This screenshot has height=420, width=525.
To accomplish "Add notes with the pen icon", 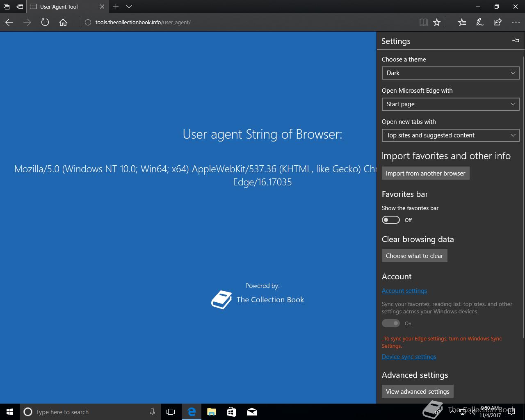I will tap(479, 23).
